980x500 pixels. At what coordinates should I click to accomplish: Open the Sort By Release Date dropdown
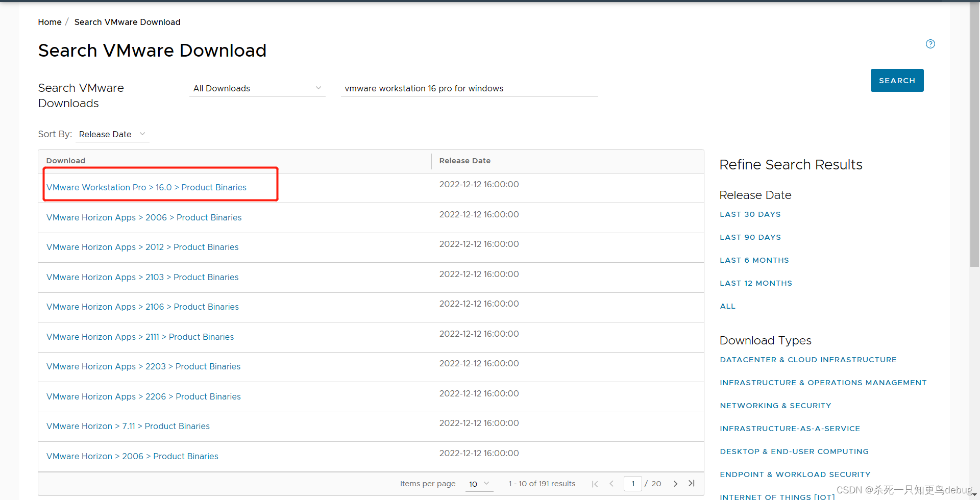tap(112, 134)
